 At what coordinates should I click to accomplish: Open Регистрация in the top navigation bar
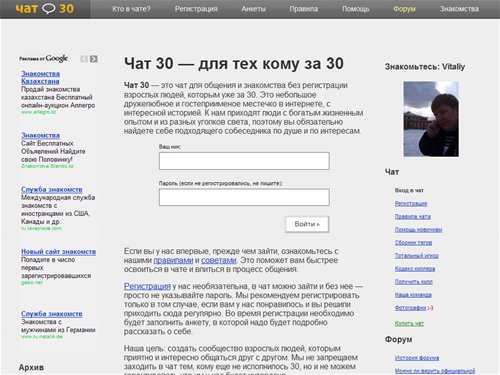point(196,9)
